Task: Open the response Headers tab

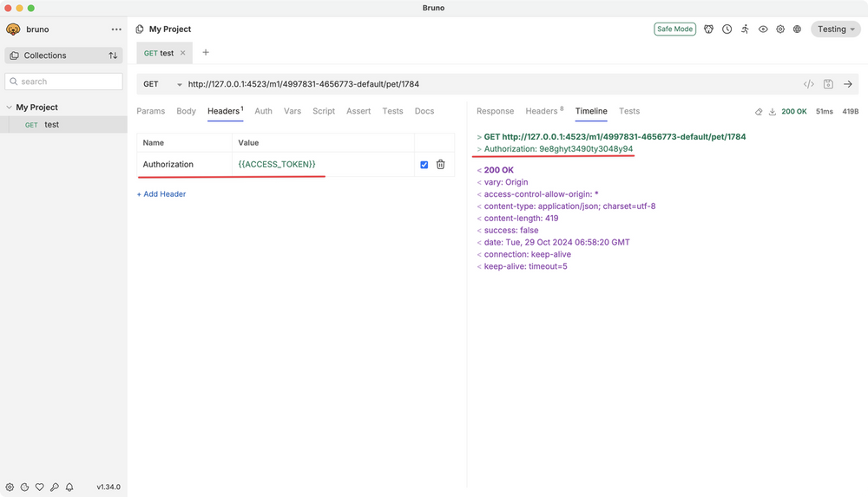Action: [543, 111]
